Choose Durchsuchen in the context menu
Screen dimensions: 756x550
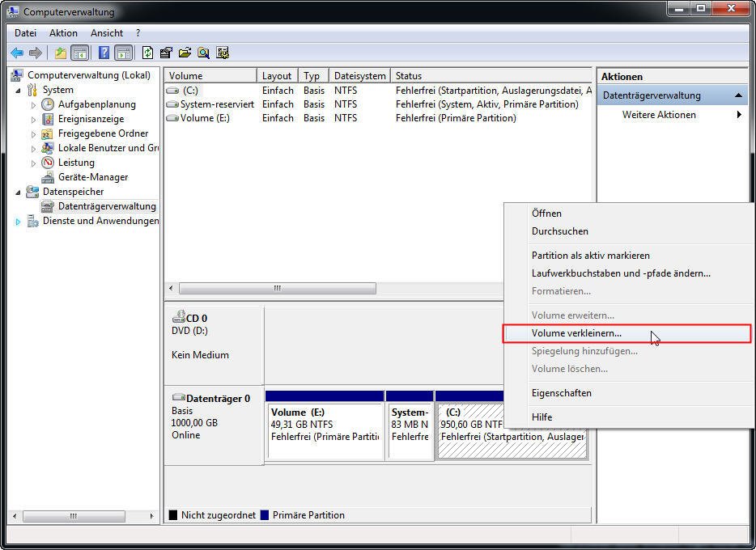[x=629, y=231]
